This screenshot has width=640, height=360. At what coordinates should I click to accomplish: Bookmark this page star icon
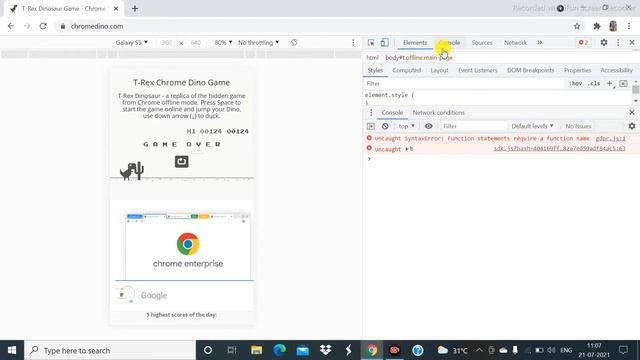click(x=577, y=26)
